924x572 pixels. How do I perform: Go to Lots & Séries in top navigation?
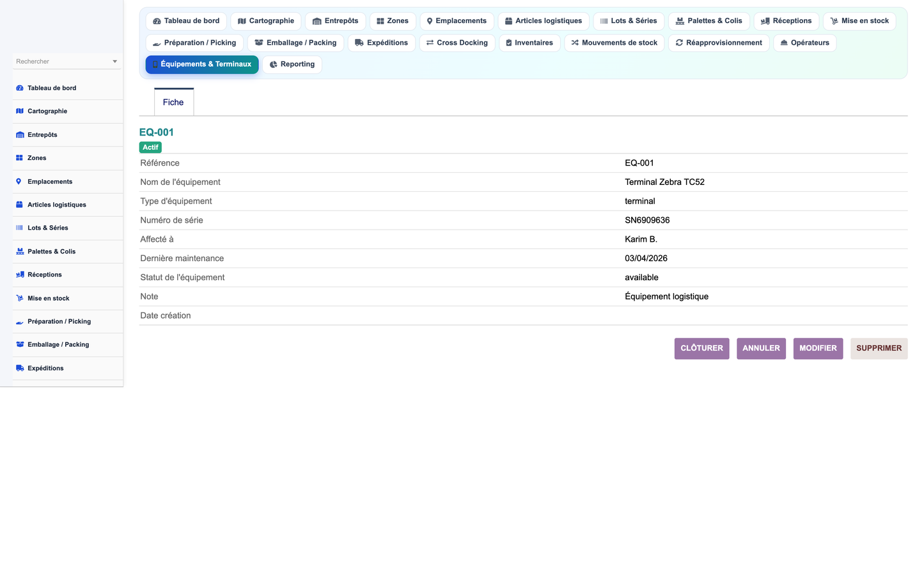tap(629, 21)
